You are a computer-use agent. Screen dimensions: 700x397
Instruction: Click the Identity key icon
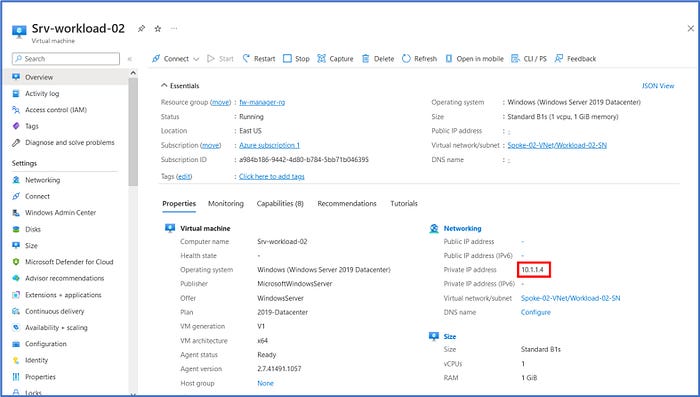16,360
